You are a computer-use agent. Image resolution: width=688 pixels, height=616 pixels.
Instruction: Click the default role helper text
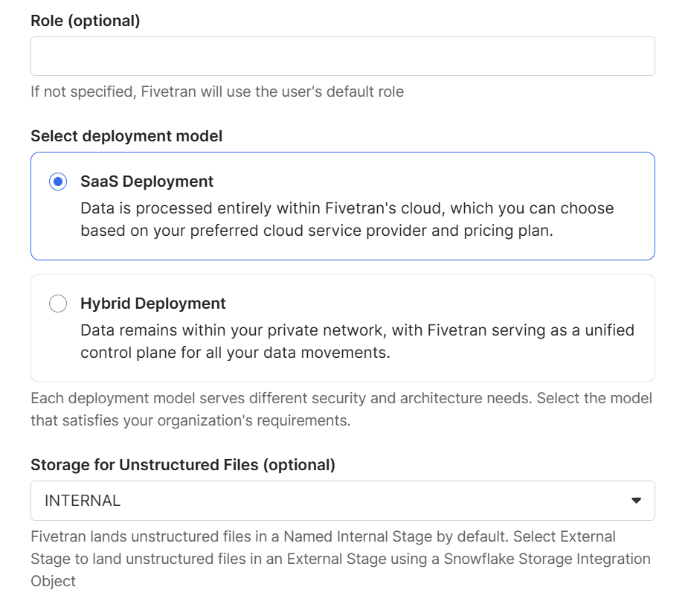(217, 92)
